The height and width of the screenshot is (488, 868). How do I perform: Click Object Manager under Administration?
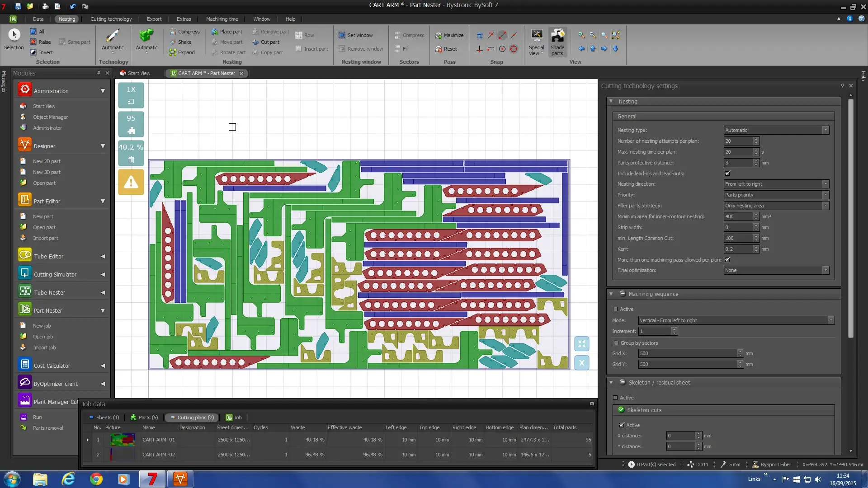(x=50, y=117)
